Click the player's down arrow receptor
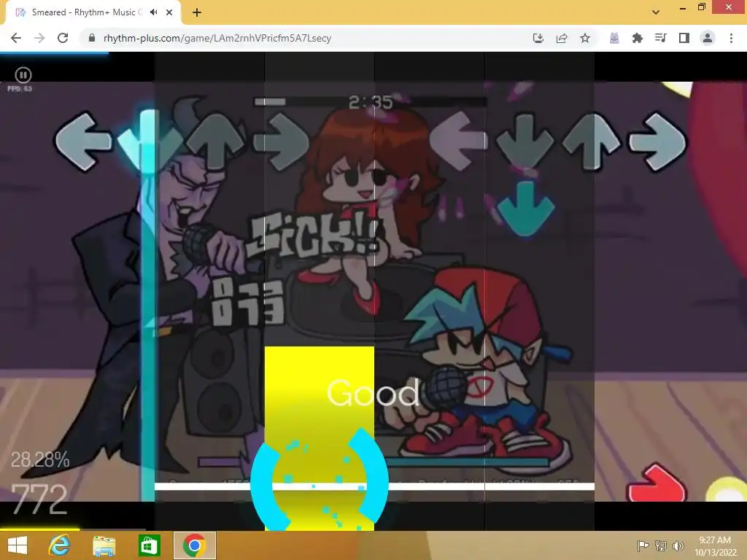 pos(525,141)
